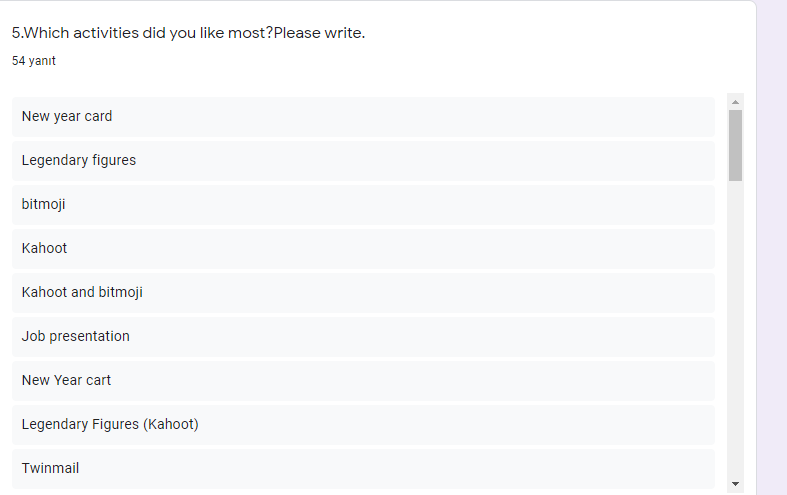
Task: Click the lavender page background beside the card
Action: tap(772, 250)
